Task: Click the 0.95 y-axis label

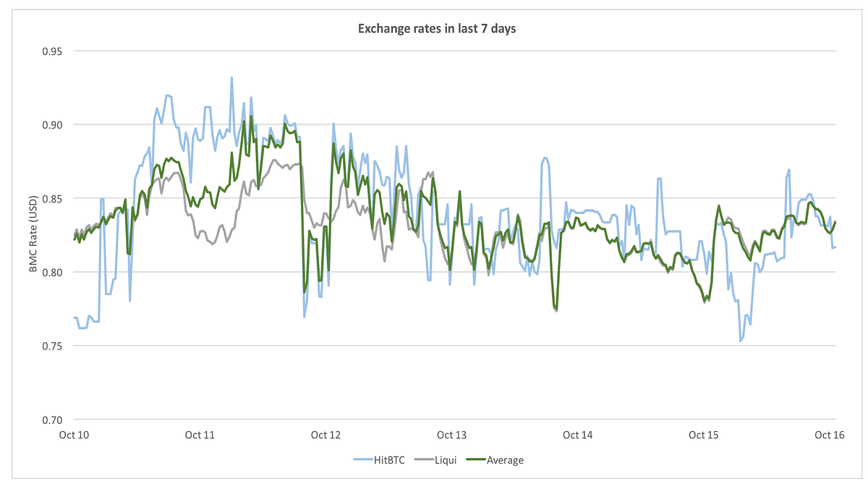Action: tap(53, 51)
